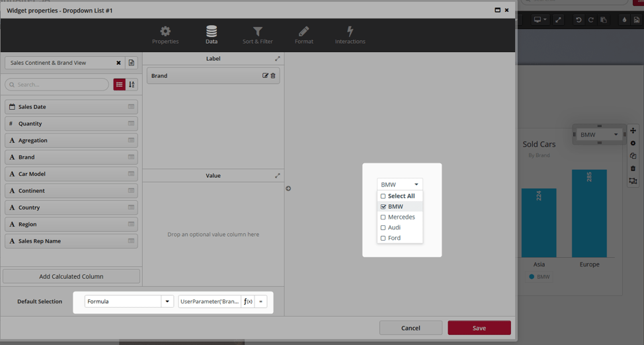Check the Mercedes checkbox

(383, 217)
